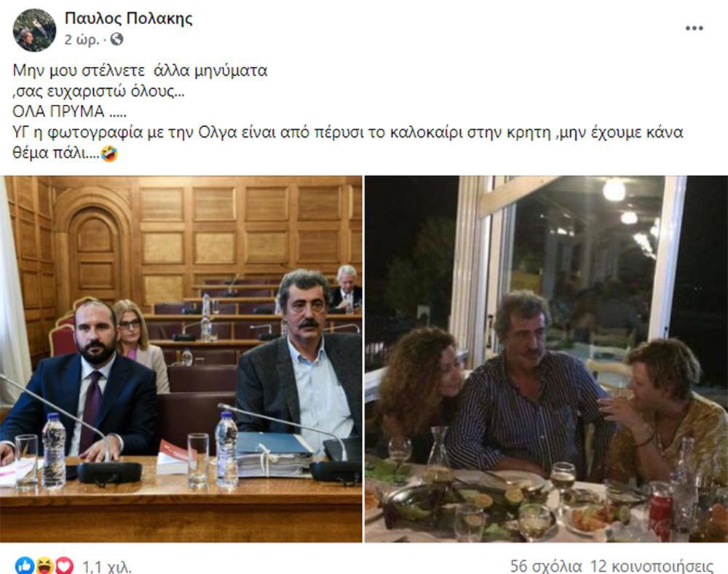Viewport: 728px width, 574px height.
Task: Click the blue Like reaction icon
Action: pos(24,565)
